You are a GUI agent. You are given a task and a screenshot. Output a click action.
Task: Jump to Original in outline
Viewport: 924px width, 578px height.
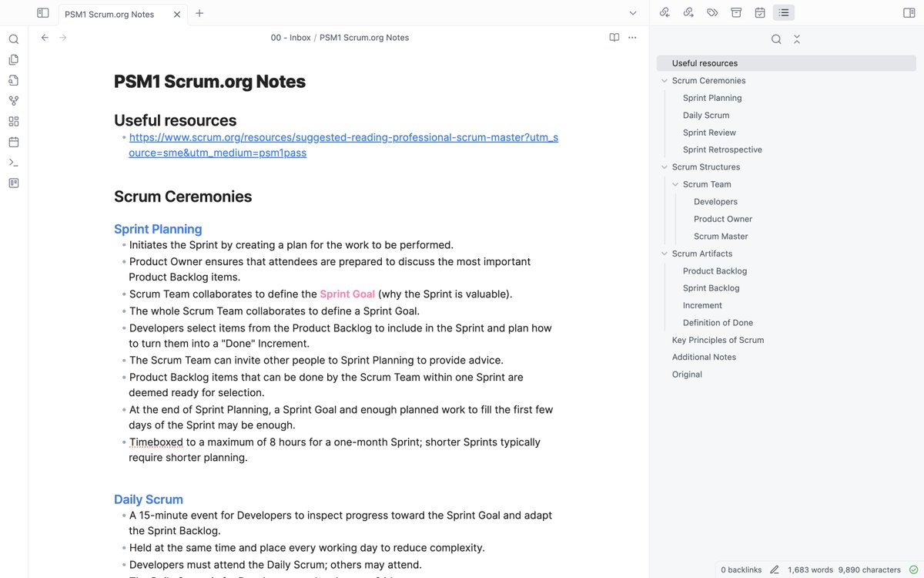(x=687, y=375)
